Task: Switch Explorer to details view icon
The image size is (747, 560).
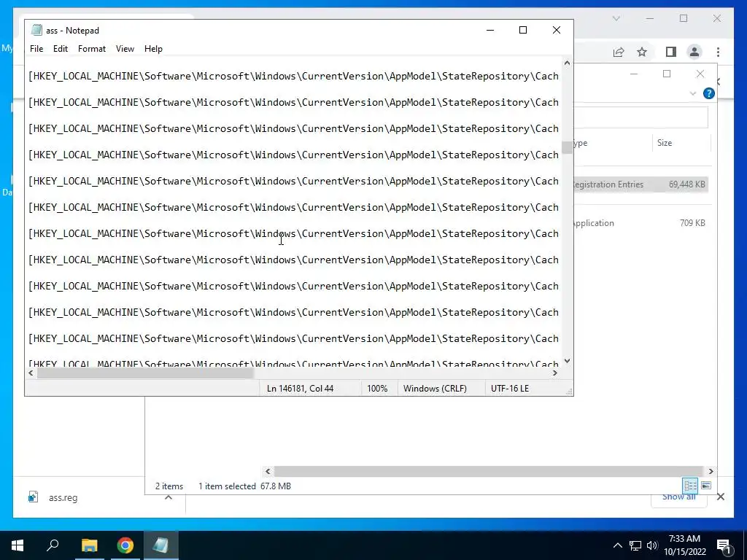Action: click(690, 486)
